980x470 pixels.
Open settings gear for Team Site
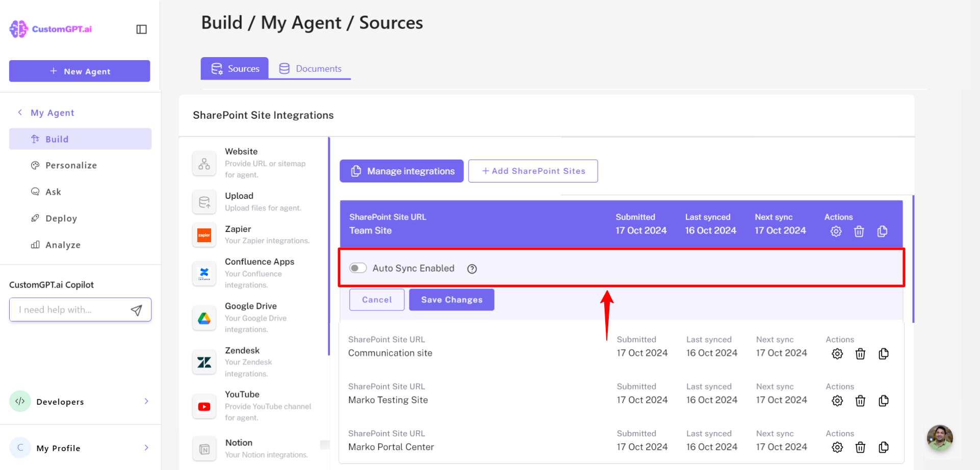[836, 231]
